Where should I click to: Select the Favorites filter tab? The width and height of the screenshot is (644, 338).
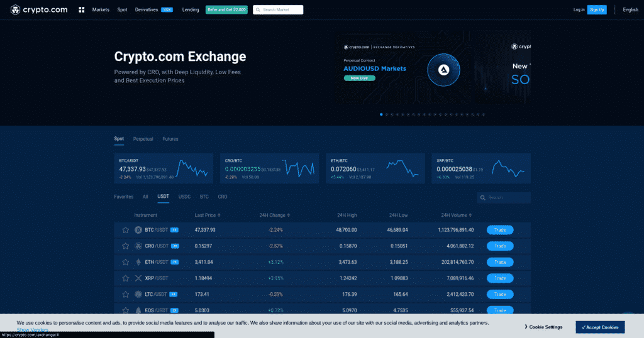pyautogui.click(x=124, y=197)
